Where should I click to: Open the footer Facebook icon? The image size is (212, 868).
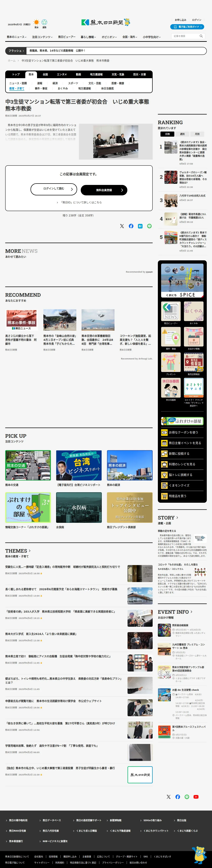(178, 797)
